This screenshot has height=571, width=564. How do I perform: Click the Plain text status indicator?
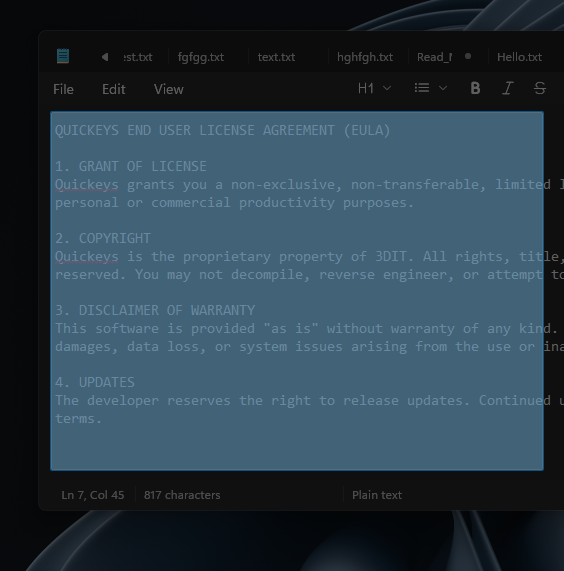tap(377, 495)
